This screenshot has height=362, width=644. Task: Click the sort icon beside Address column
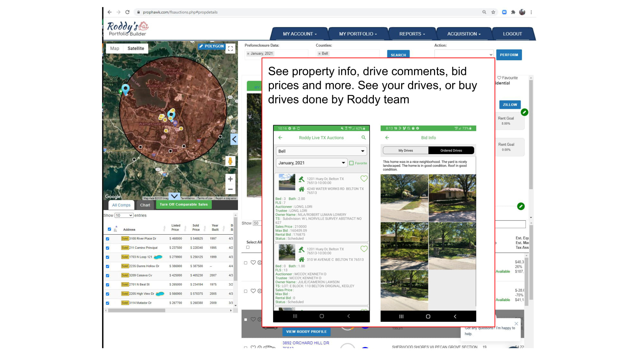[x=115, y=229]
